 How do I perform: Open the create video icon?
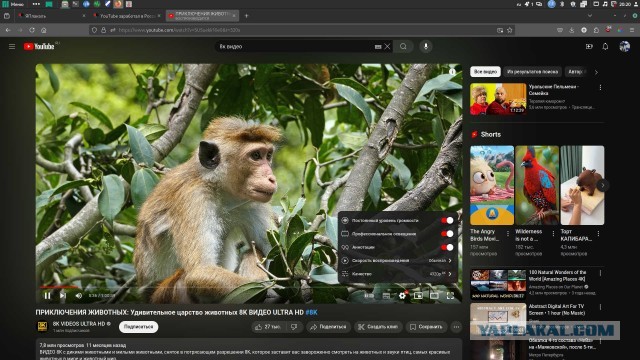pos(589,47)
